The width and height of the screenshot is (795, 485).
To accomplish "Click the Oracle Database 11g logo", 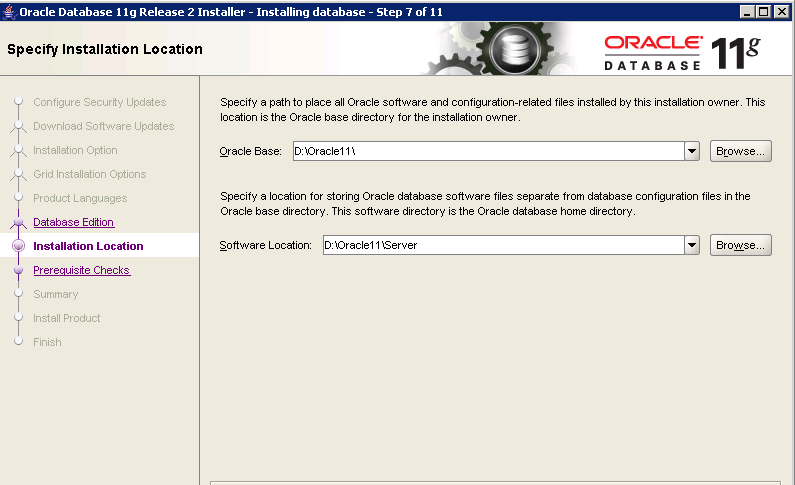I will click(x=682, y=53).
